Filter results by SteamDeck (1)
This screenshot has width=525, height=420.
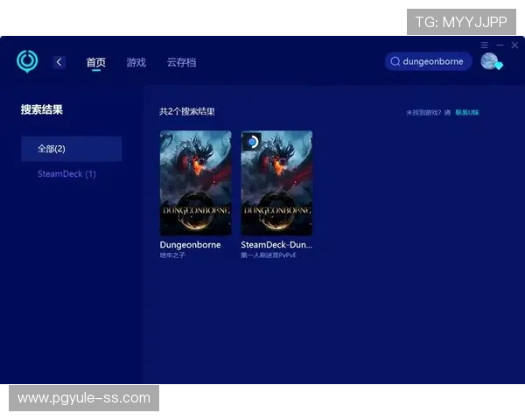pos(66,174)
